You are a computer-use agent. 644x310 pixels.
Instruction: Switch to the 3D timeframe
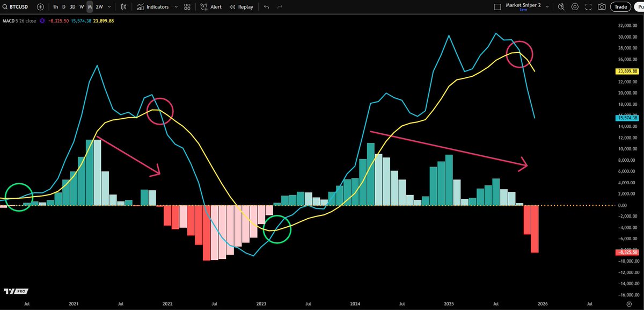tap(72, 7)
